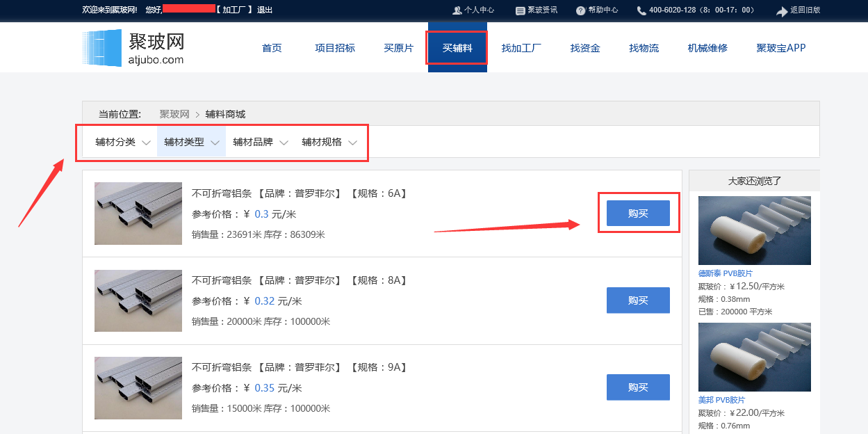Viewport: 868px width, 434px height.
Task: Open 个人中心 link in top bar
Action: point(480,10)
